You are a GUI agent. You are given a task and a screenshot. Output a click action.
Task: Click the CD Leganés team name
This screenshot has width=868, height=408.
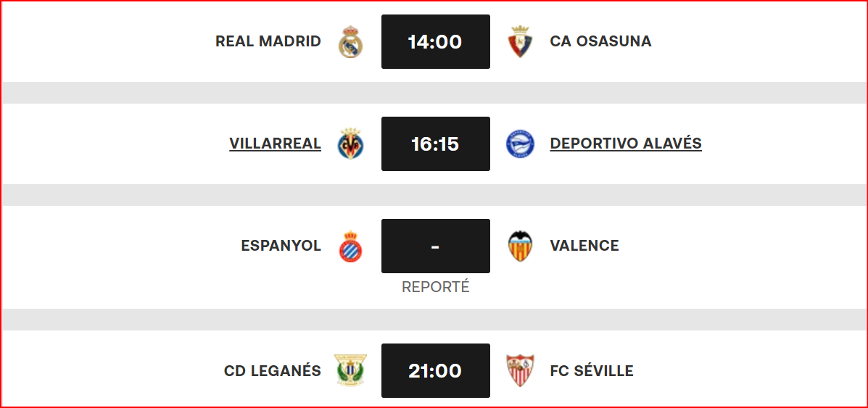pos(273,370)
